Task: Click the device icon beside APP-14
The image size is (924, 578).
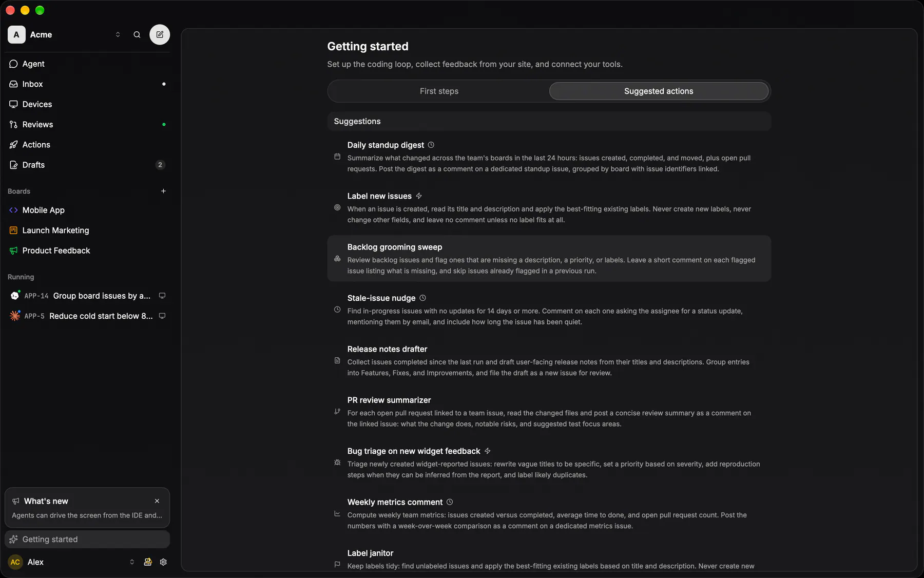Action: (162, 296)
